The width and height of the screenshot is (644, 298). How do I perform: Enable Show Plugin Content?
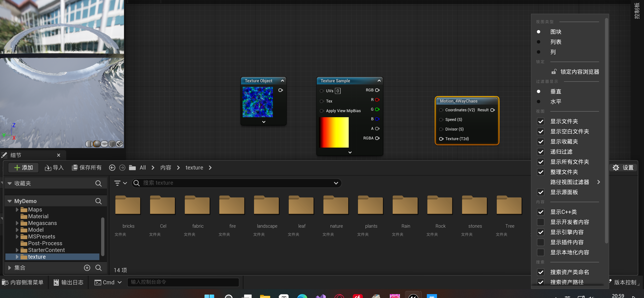coord(541,243)
